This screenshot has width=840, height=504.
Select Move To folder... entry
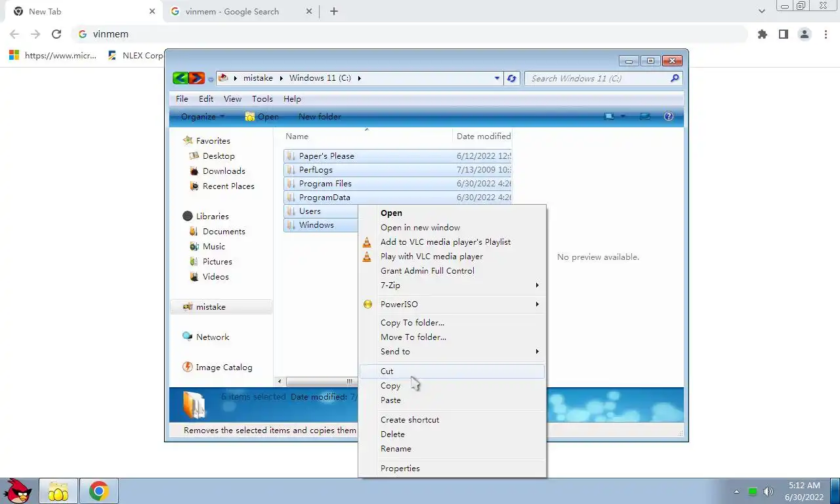[452, 337]
